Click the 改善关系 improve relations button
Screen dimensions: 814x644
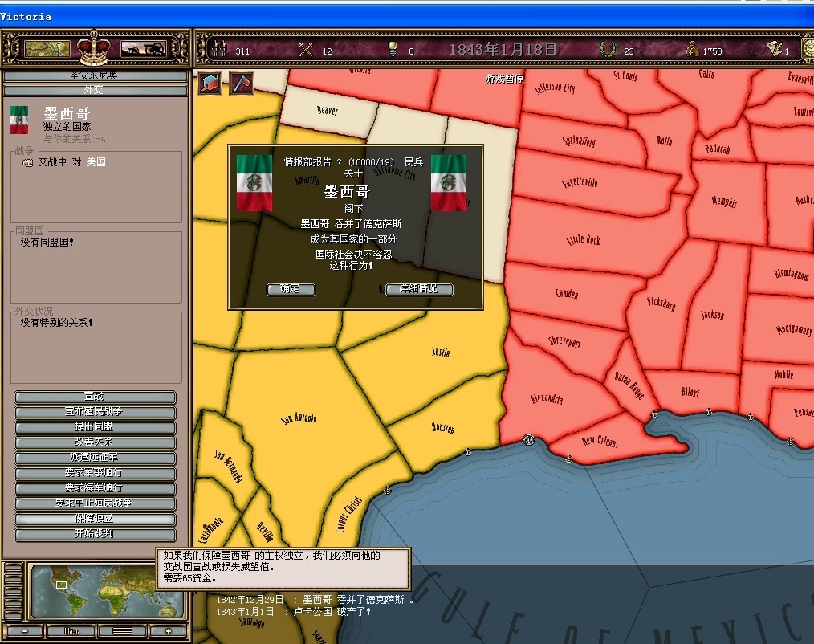(95, 442)
